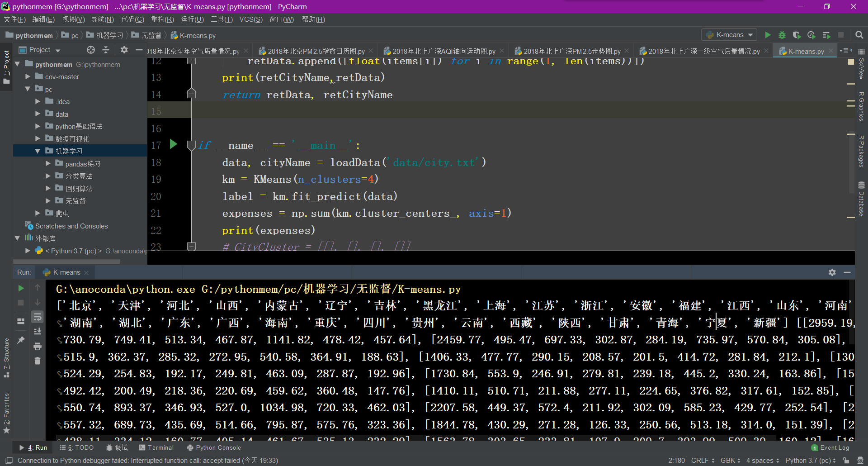The width and height of the screenshot is (868, 466).
Task: Collapse all in Project panel
Action: 106,50
